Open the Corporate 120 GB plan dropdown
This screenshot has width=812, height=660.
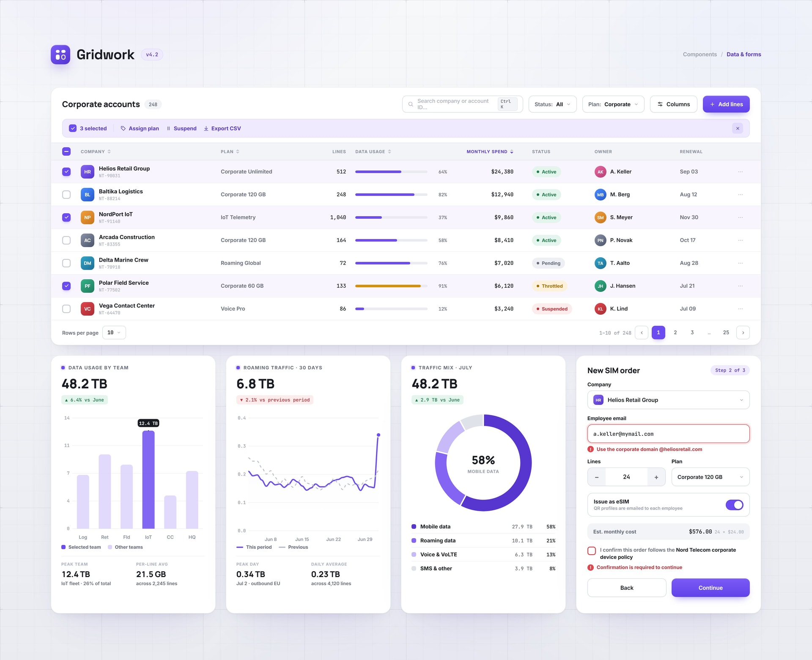pyautogui.click(x=710, y=477)
